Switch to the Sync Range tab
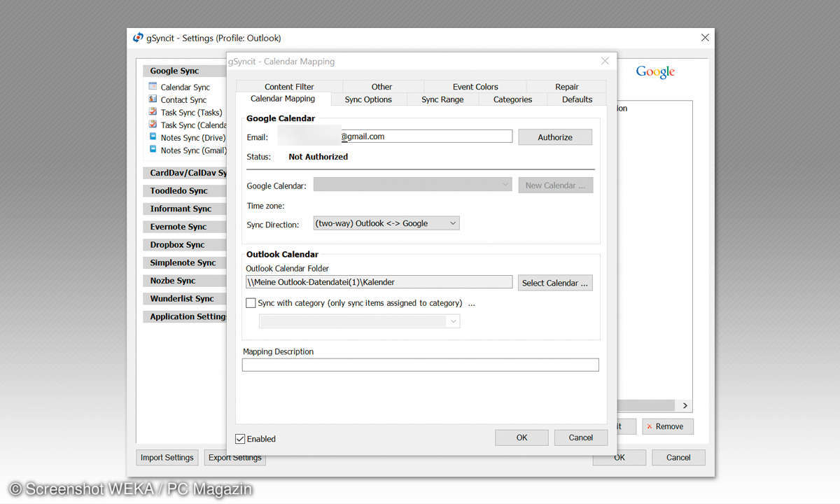 (x=442, y=99)
